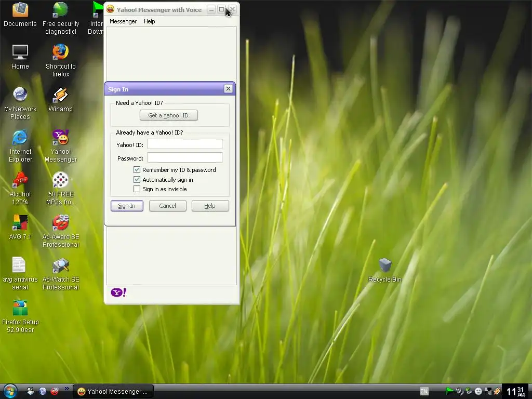Click the taskbar clock

point(516,391)
